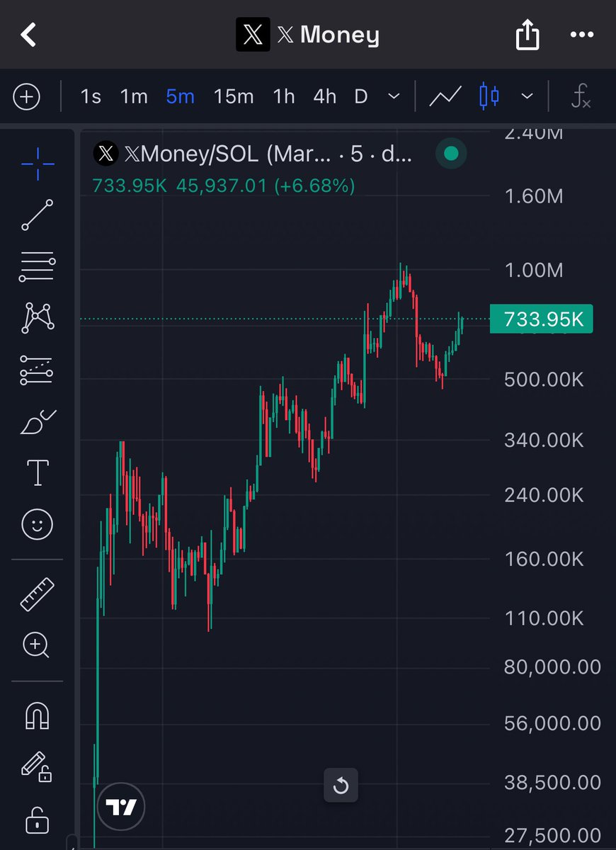Click the 56,000.00 price axis label
Viewport: 616px width, 850px height.
(x=552, y=723)
